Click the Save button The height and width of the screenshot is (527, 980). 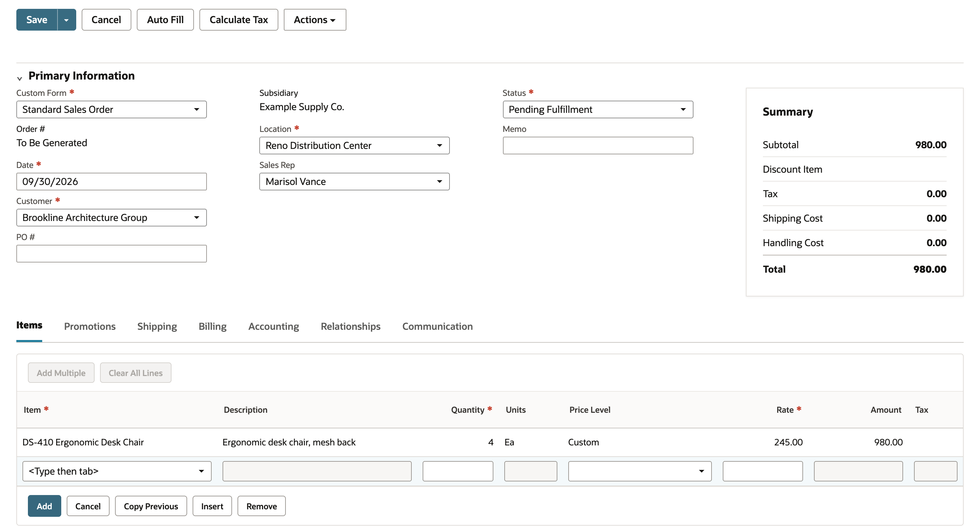(x=36, y=20)
